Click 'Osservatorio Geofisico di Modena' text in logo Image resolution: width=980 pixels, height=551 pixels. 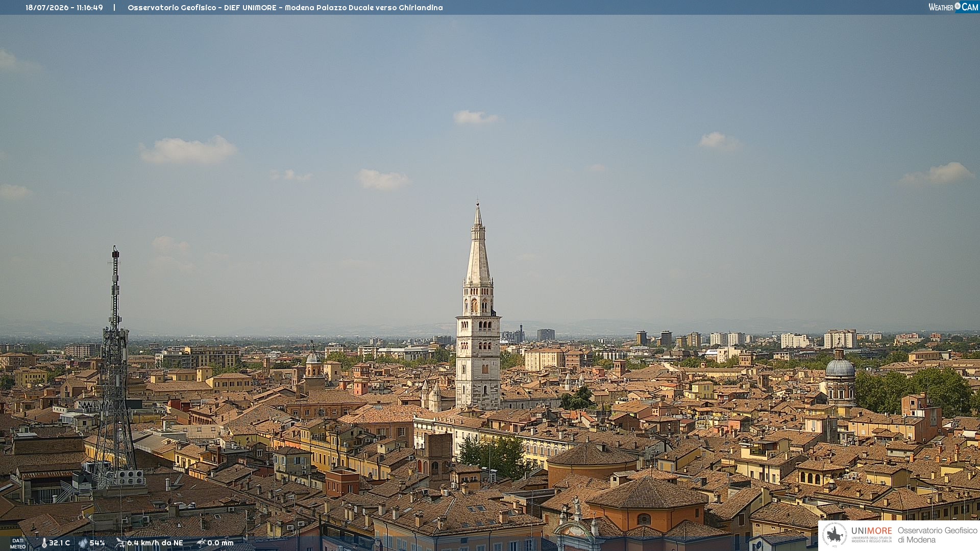(x=937, y=535)
